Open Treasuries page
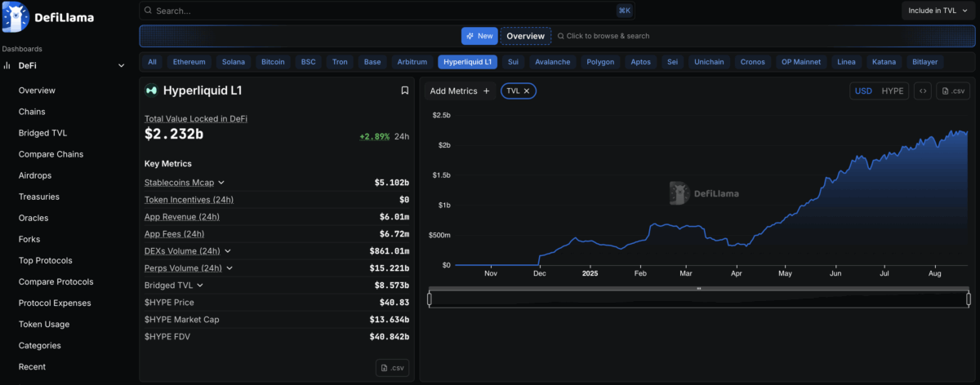 (x=38, y=197)
